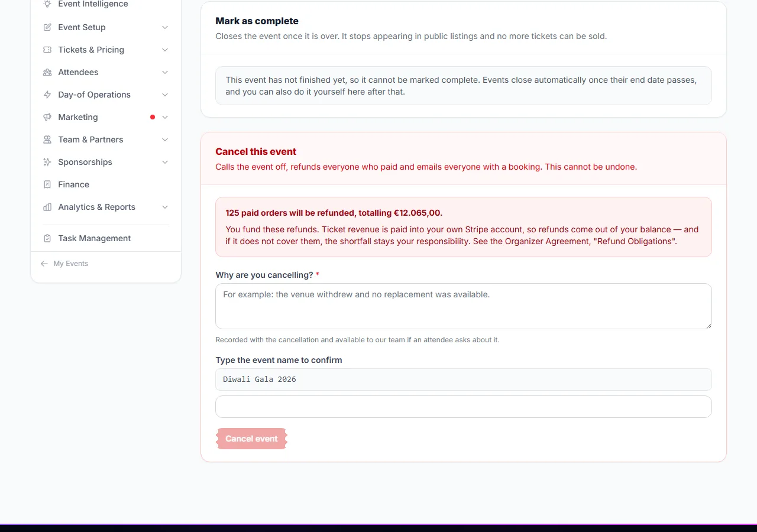This screenshot has width=757, height=532.
Task: Click the empty event name confirmation field
Action: tap(464, 407)
